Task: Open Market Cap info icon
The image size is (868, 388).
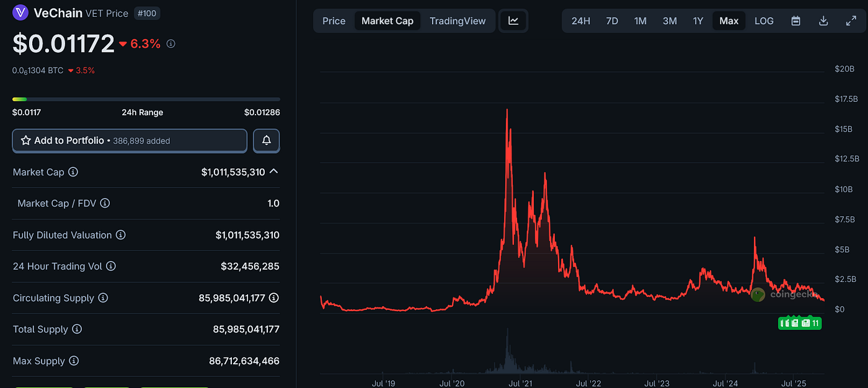Action: (73, 172)
